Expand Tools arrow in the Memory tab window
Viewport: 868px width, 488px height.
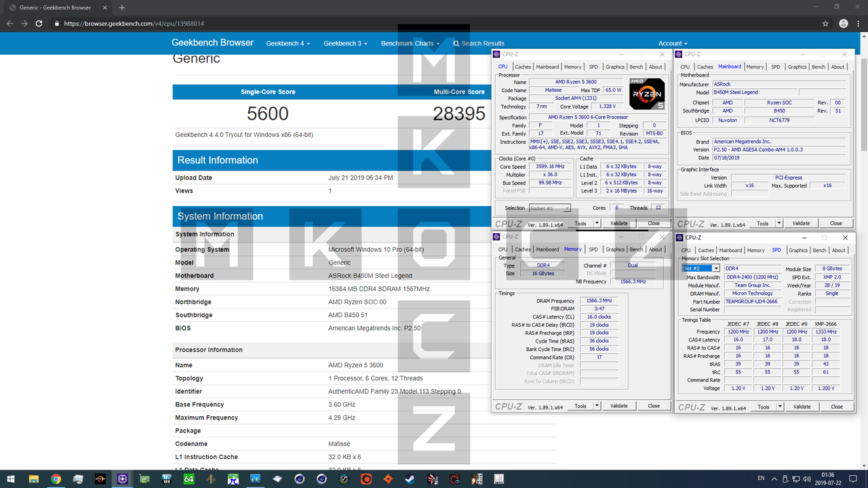pyautogui.click(x=597, y=406)
